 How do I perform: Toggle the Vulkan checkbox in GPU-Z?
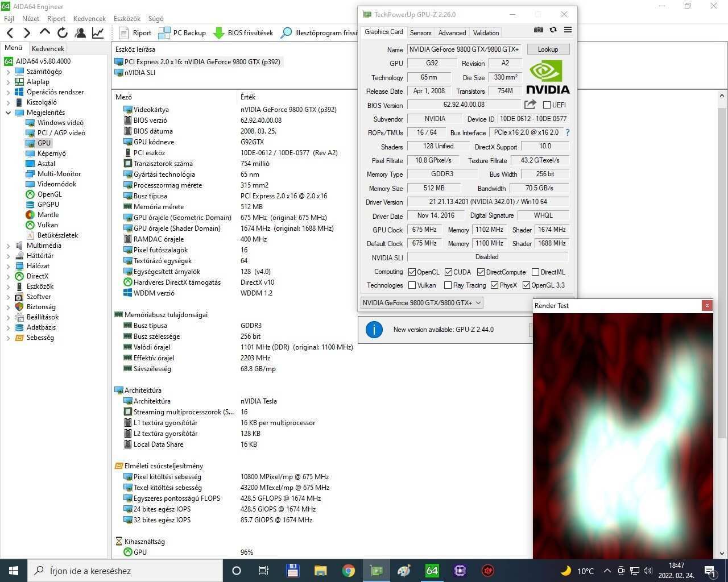[x=412, y=285]
